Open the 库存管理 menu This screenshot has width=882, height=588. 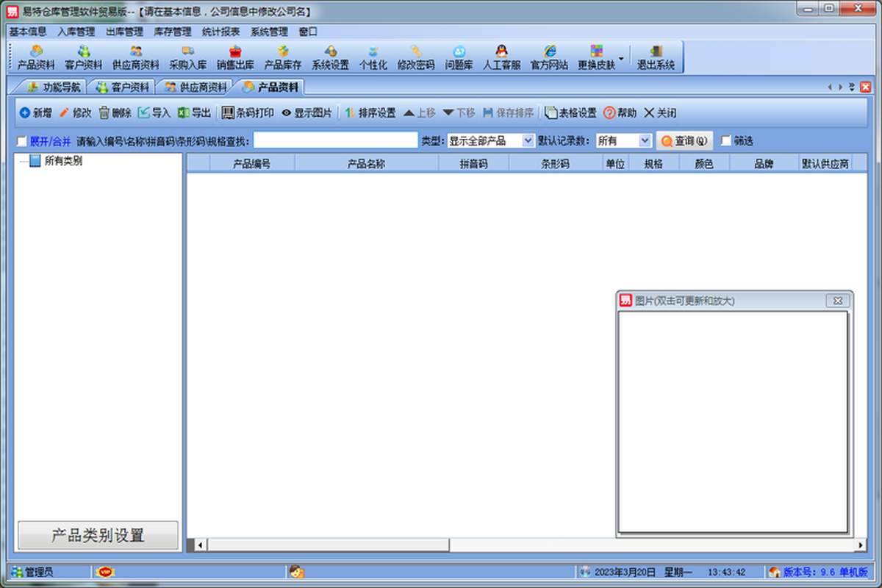click(x=173, y=32)
